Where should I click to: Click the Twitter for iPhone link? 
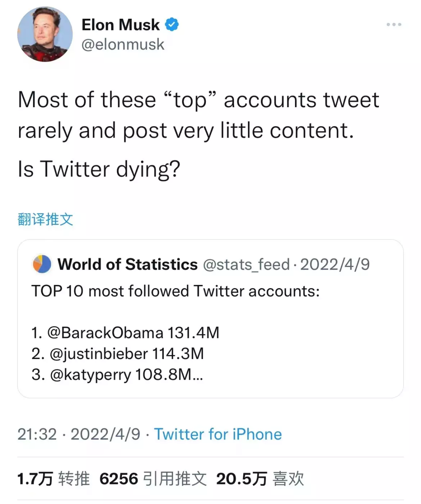click(x=218, y=434)
